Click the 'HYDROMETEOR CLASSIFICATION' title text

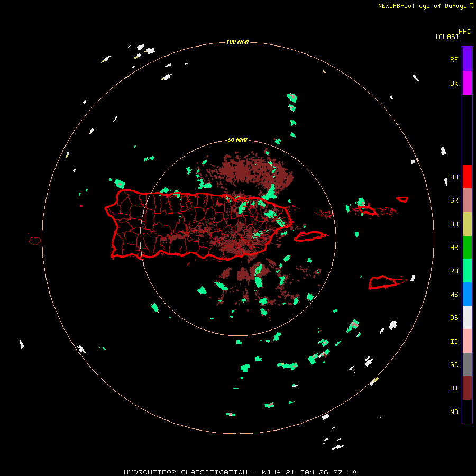point(186,472)
